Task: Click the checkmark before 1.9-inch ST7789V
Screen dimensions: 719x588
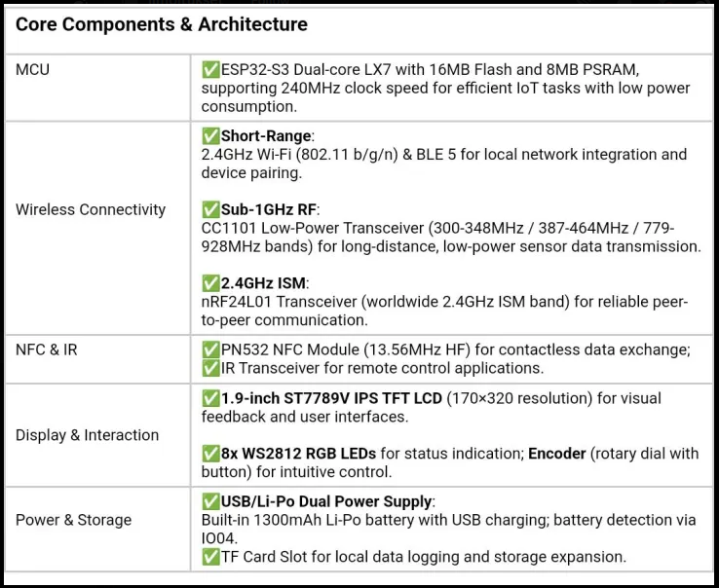Action: click(210, 398)
